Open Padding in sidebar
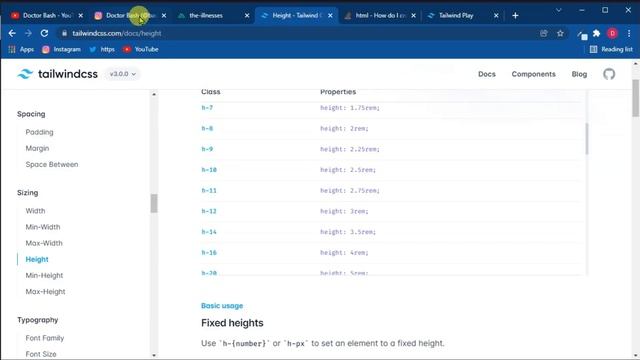This screenshot has width=640, height=360. (39, 132)
